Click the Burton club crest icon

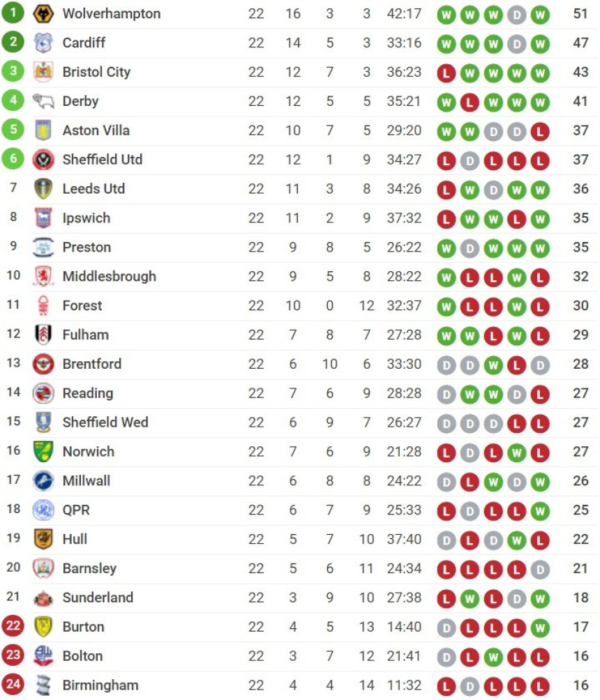tap(43, 627)
